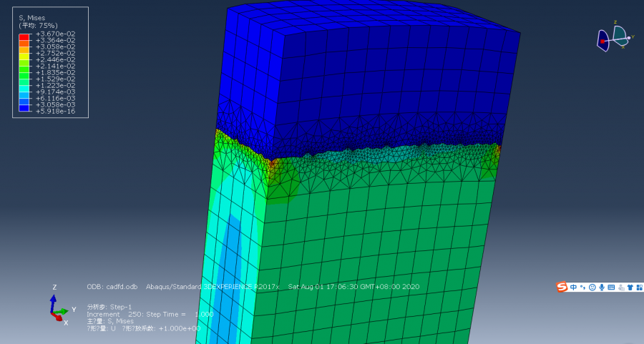The image size is (644, 344).
Task: Click the 'S, Mises' legend title
Action: pos(33,17)
